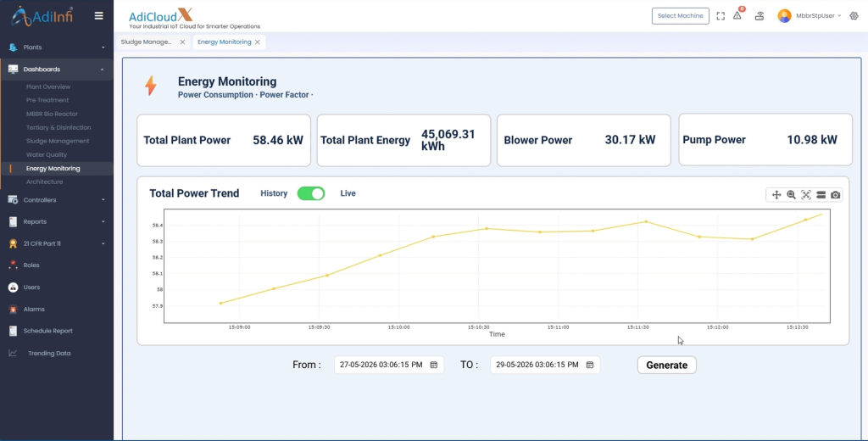Click the Total Plant Power card
Viewport: 868px width, 441px height.
(x=224, y=140)
